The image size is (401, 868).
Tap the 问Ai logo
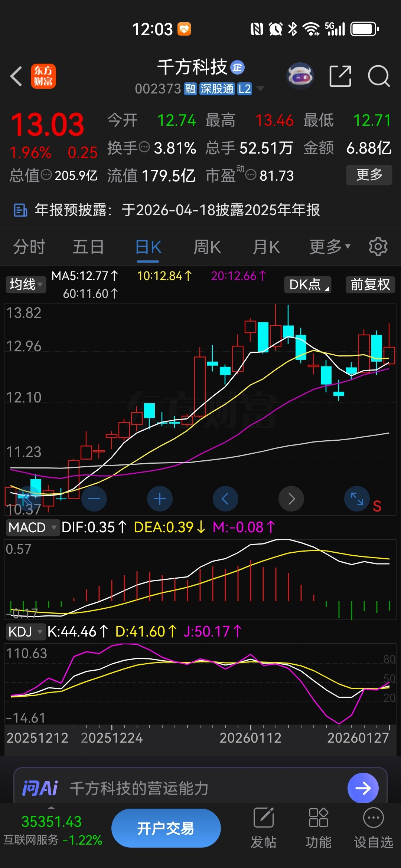40,788
